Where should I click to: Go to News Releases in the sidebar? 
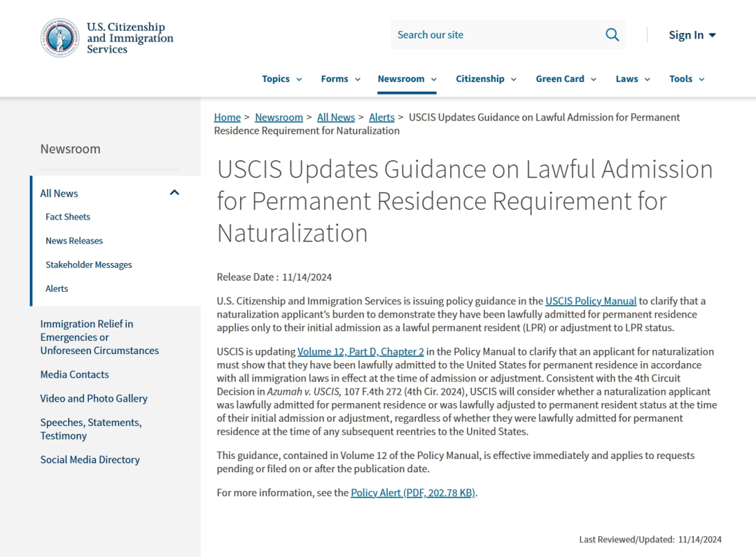click(x=73, y=241)
